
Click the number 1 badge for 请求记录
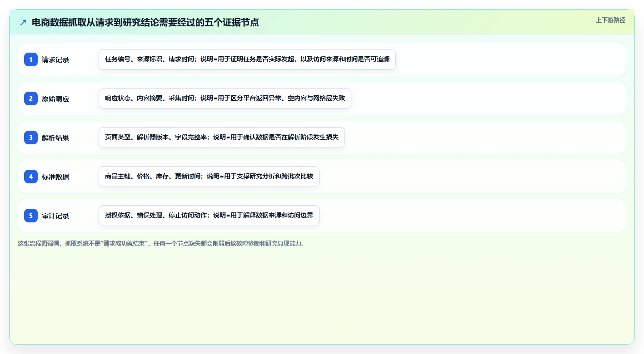click(31, 59)
